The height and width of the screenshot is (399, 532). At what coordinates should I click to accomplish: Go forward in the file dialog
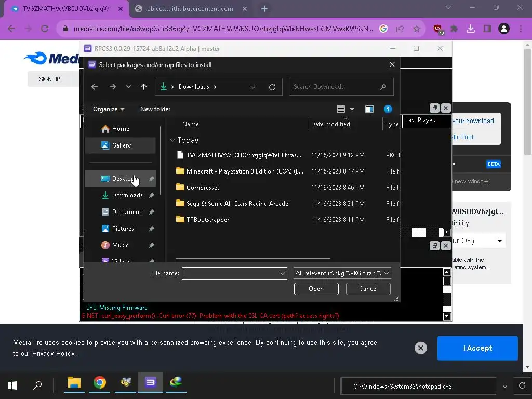click(113, 87)
